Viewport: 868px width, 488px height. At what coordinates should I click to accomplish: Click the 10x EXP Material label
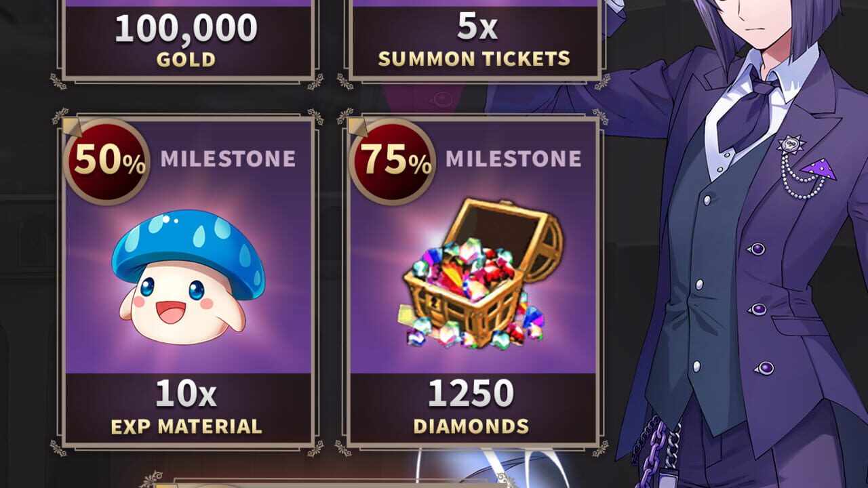(x=187, y=408)
